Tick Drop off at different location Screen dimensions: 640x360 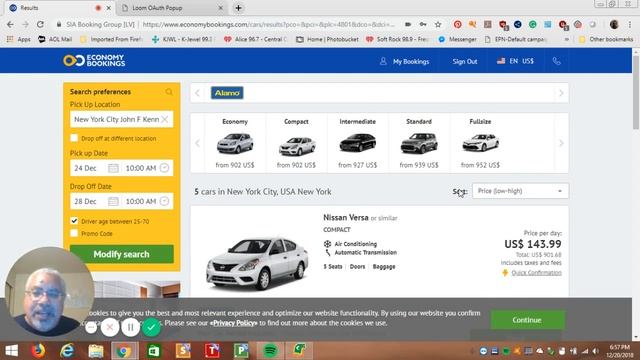pos(74,138)
